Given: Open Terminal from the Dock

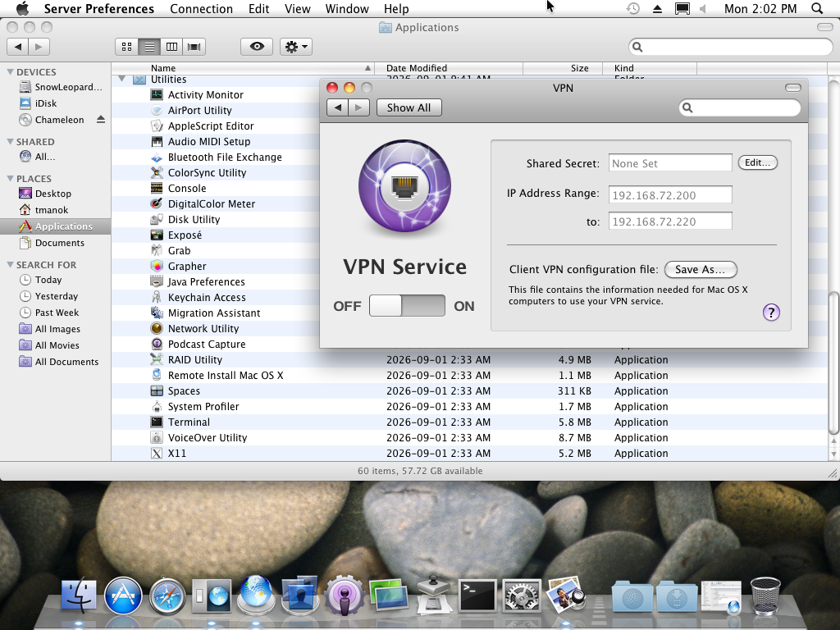Looking at the screenshot, I should (x=477, y=596).
